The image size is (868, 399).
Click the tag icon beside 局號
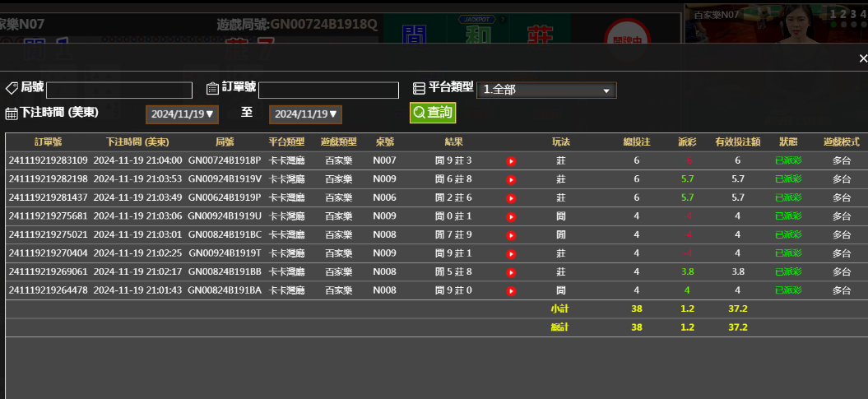[x=11, y=88]
